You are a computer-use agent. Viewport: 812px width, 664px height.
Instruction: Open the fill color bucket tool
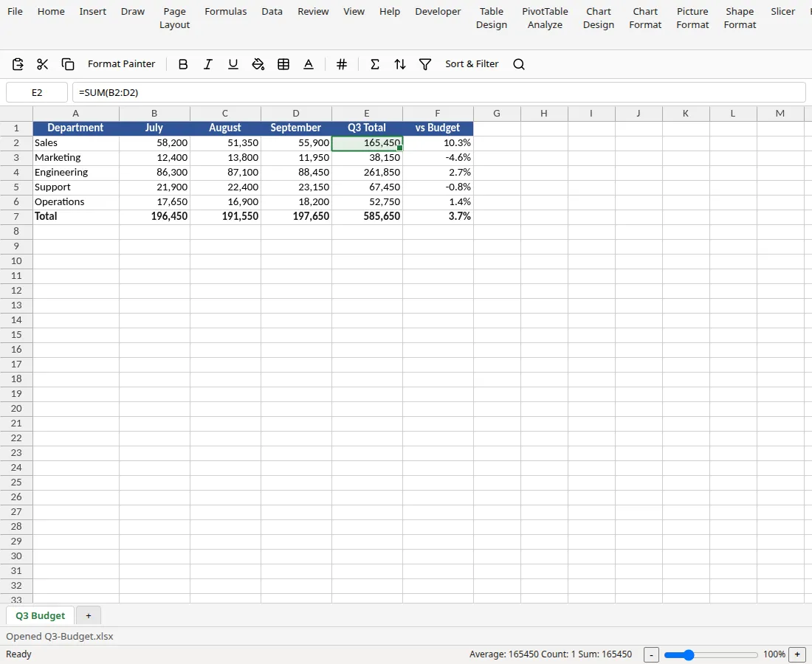point(258,64)
